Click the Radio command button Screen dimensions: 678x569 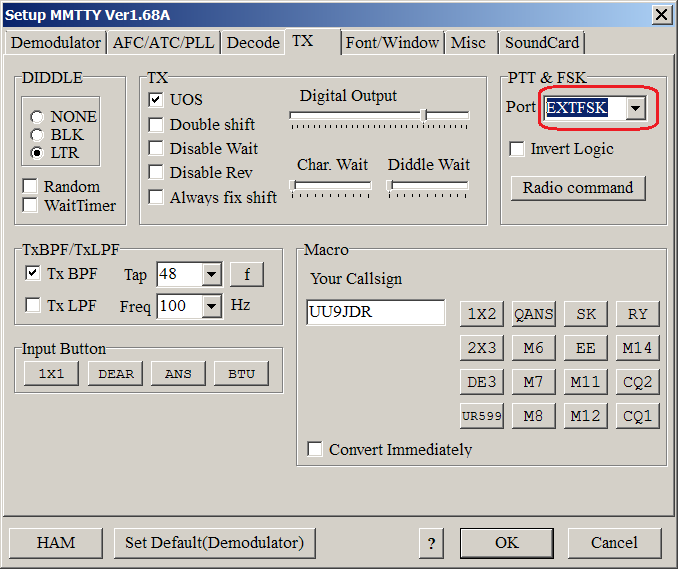tap(578, 188)
